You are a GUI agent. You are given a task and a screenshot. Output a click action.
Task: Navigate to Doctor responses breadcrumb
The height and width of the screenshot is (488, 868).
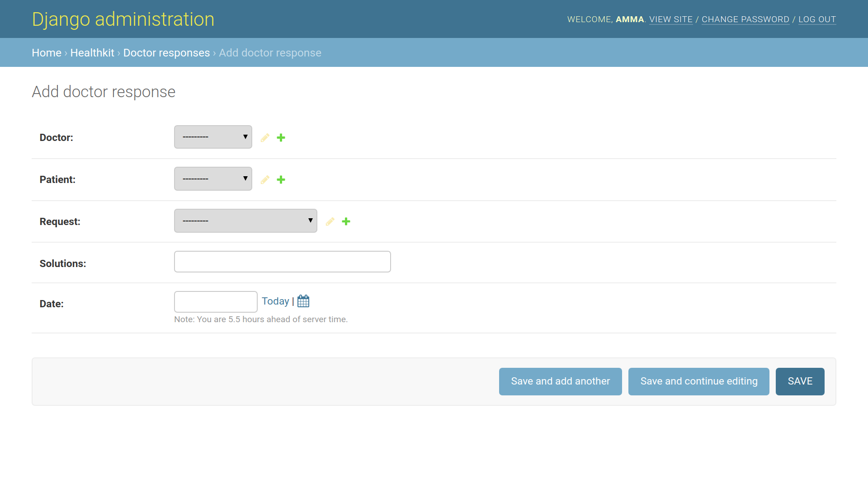(166, 53)
